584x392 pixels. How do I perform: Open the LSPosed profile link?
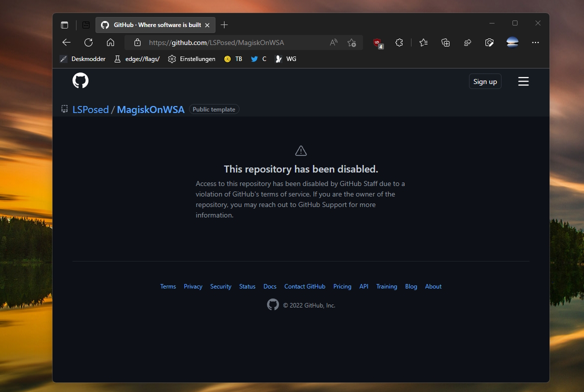pyautogui.click(x=91, y=109)
